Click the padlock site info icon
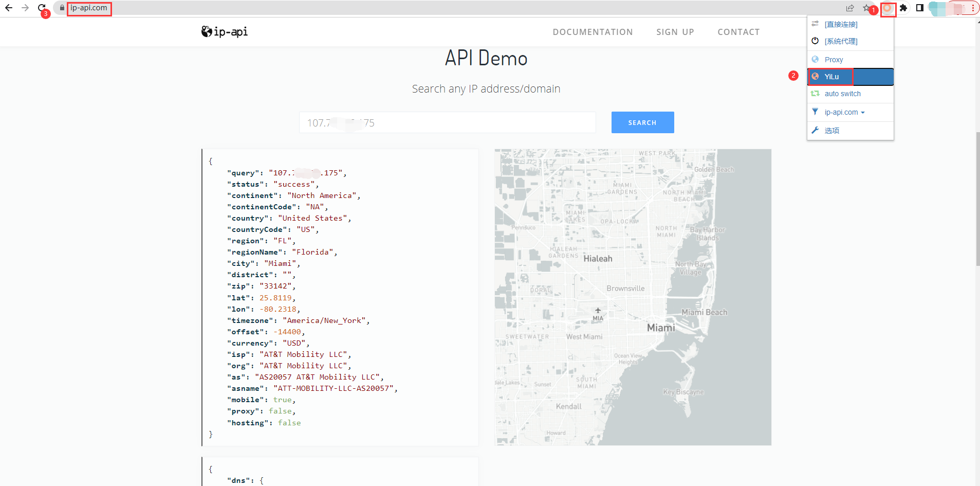 [x=62, y=8]
